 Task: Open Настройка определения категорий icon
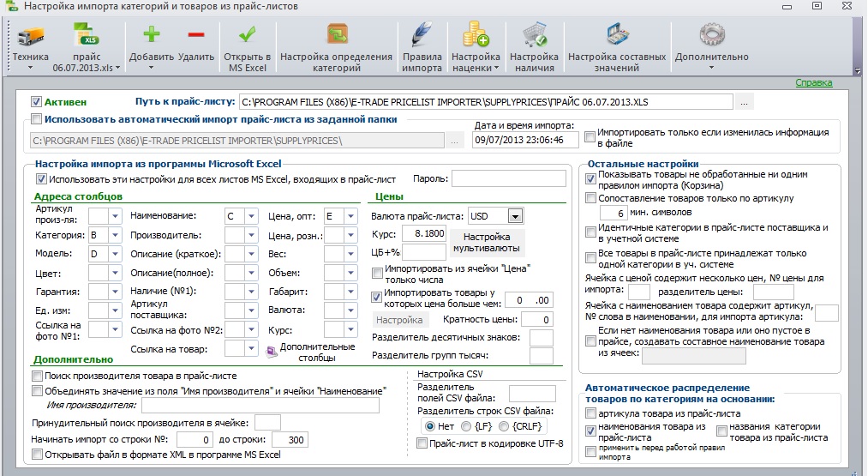click(337, 35)
